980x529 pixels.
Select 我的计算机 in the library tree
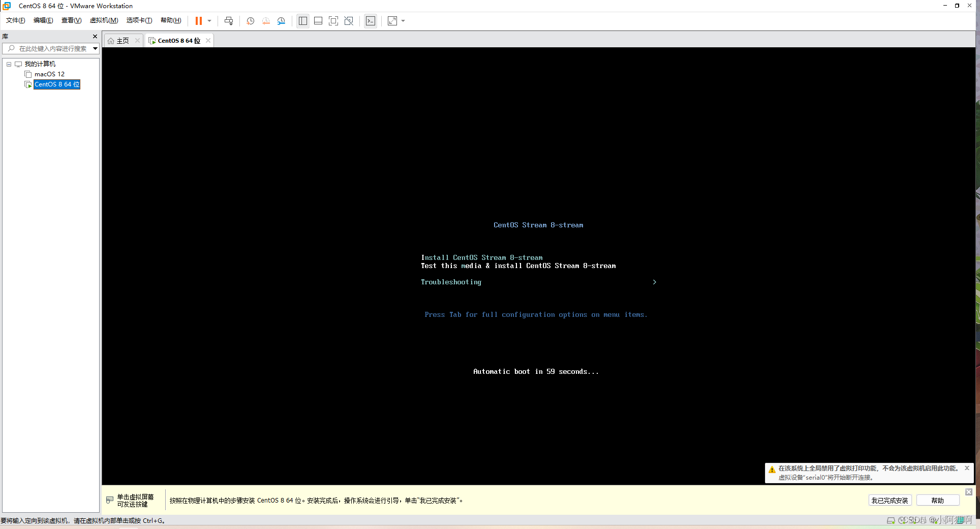tap(40, 64)
